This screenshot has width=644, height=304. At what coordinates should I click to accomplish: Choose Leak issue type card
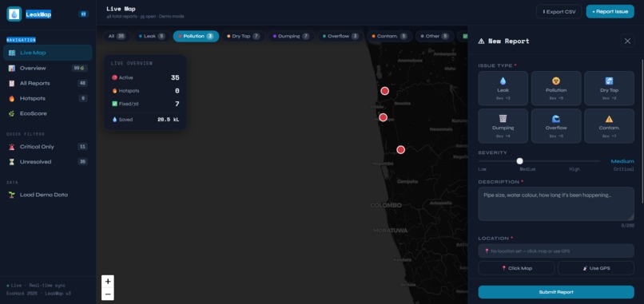click(503, 89)
